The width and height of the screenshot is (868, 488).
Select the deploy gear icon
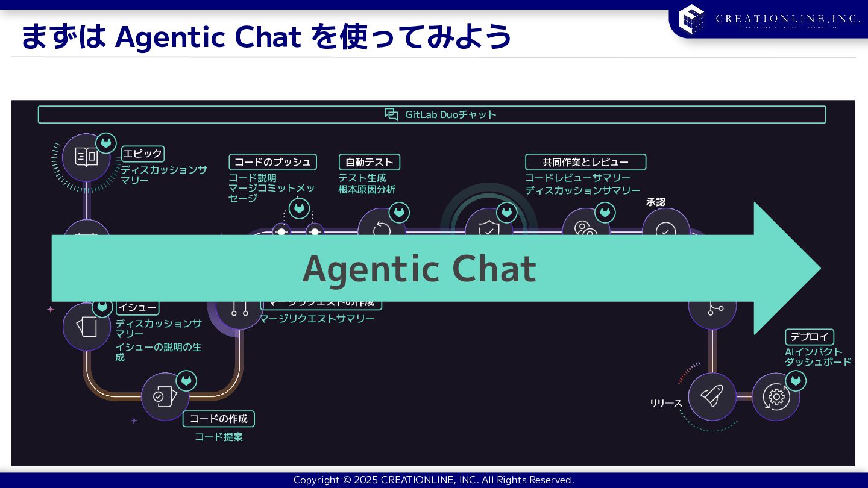click(776, 396)
